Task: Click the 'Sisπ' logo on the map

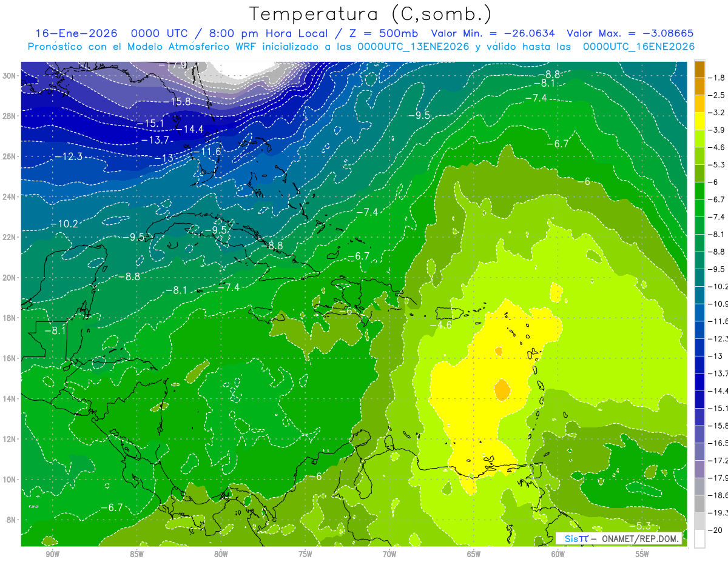Action: (576, 538)
